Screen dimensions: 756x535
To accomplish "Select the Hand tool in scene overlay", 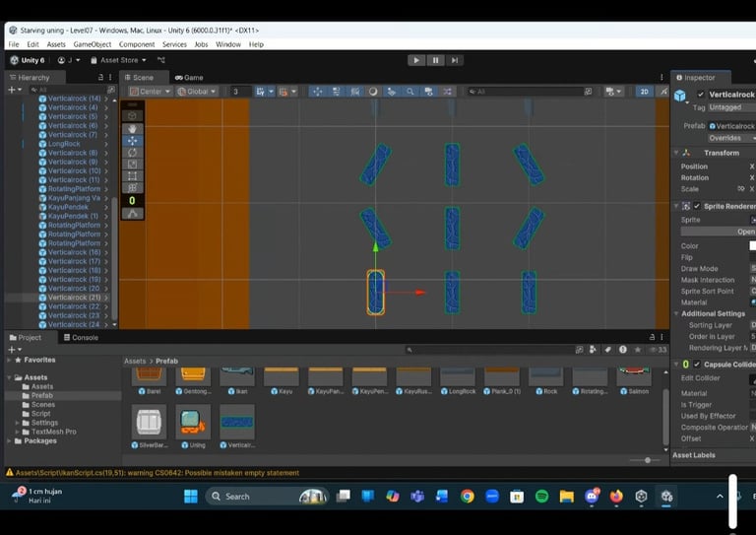I will click(x=132, y=128).
